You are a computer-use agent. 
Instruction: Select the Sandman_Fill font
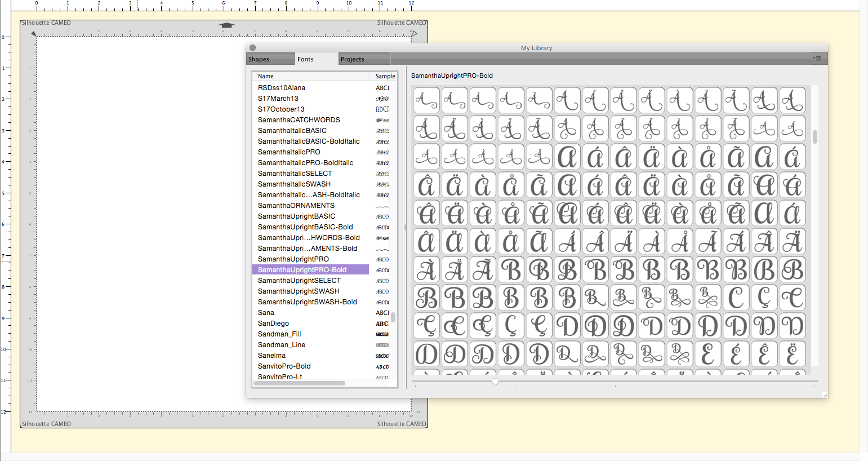[x=321, y=334]
